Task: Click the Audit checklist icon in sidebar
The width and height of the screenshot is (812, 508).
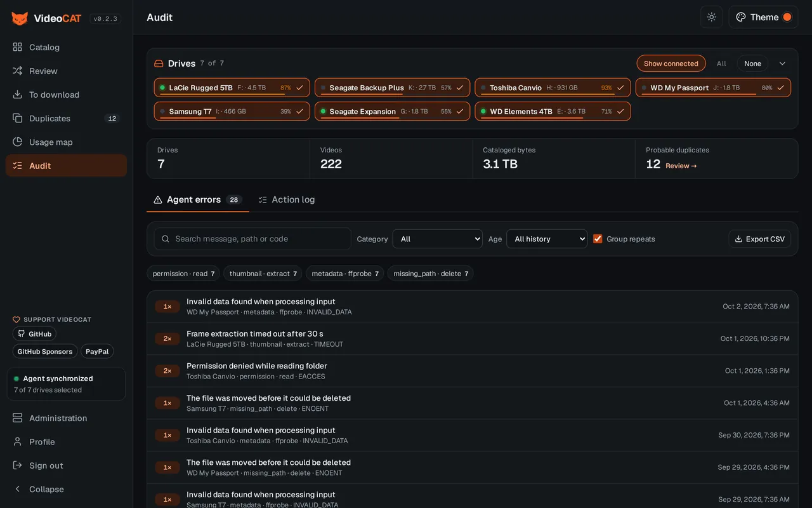Action: (x=18, y=166)
